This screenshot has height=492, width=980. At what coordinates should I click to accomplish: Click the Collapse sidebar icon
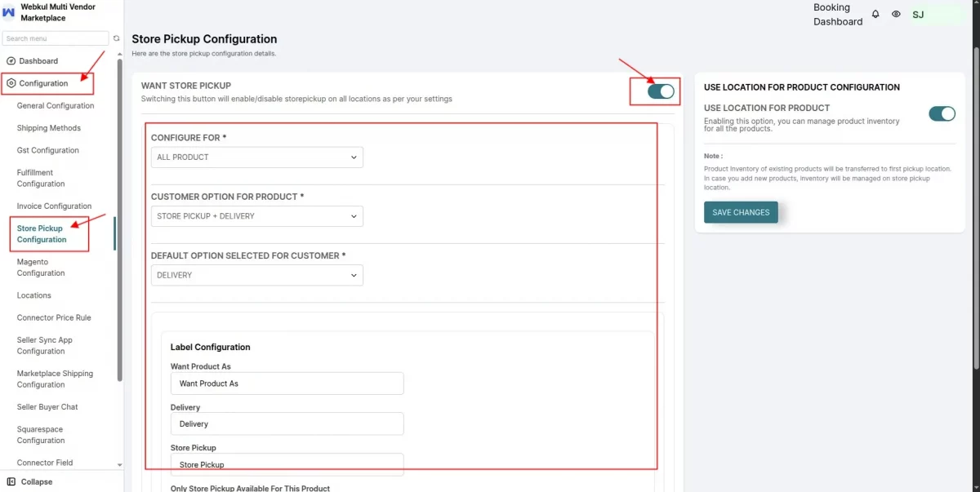coord(11,481)
